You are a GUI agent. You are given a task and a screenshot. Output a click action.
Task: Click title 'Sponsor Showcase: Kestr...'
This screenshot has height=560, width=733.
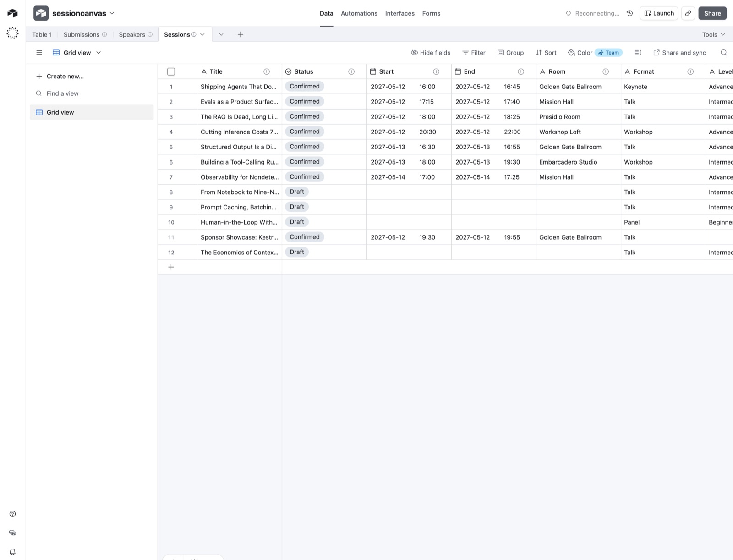[x=239, y=237]
